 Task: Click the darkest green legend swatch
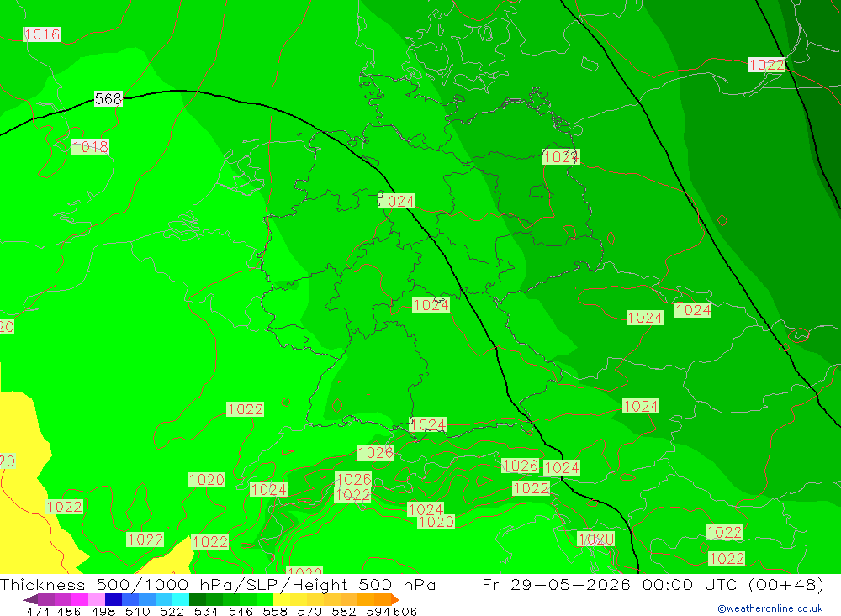tap(198, 599)
